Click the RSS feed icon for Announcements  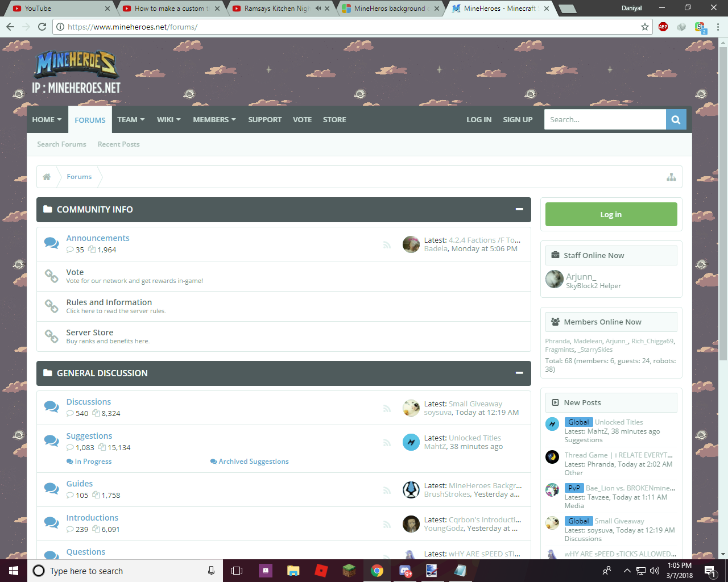(387, 244)
